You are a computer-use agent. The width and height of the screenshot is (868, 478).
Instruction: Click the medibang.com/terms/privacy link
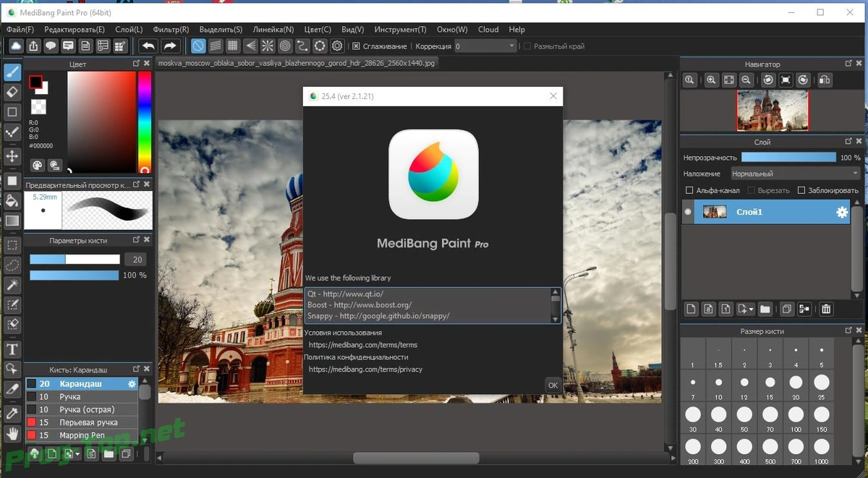click(x=366, y=370)
